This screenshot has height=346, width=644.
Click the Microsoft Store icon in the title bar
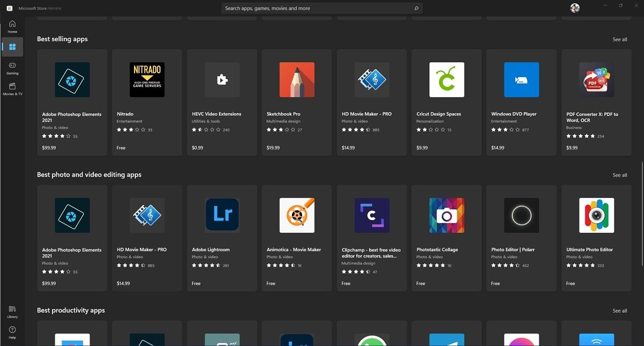coord(9,8)
